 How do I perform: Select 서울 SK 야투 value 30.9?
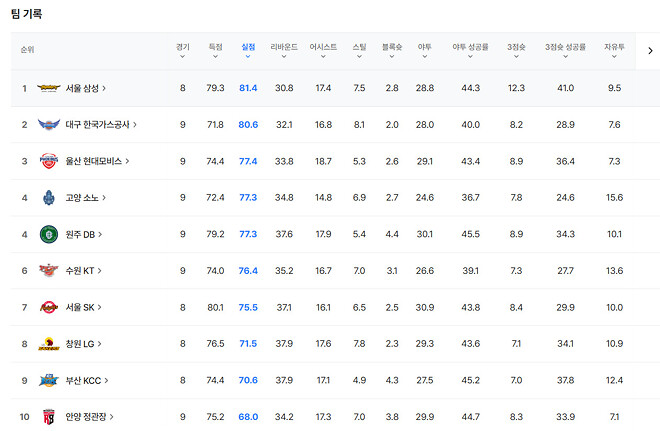tap(425, 307)
